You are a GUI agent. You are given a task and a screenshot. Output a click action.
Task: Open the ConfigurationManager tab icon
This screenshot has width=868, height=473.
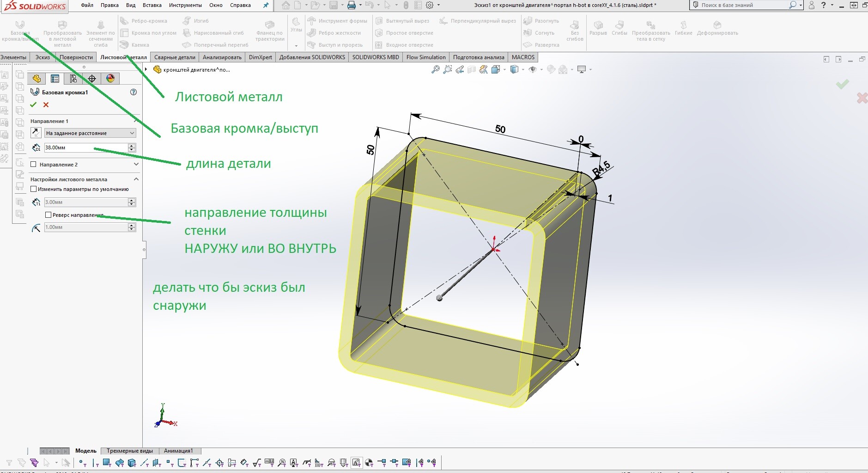click(73, 79)
